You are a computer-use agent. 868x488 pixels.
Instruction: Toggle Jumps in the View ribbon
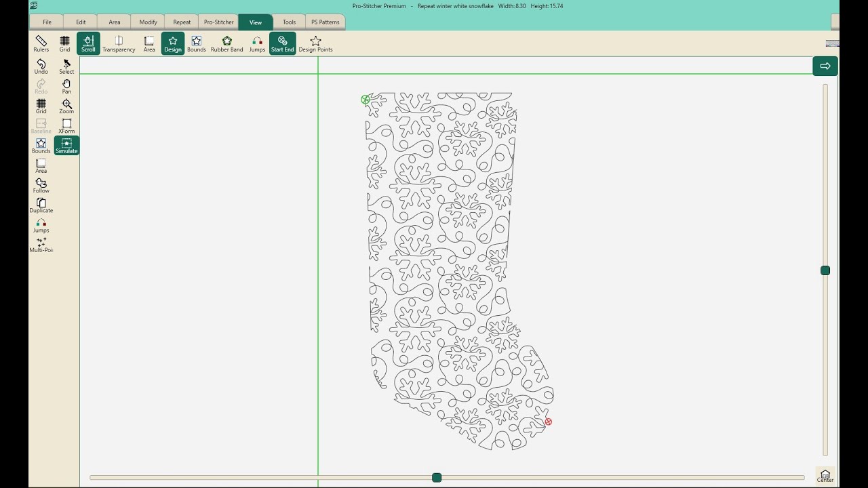click(x=257, y=44)
